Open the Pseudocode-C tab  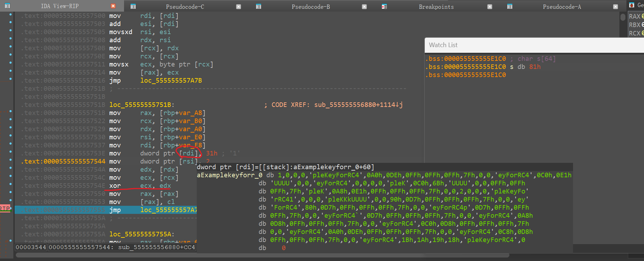click(185, 7)
